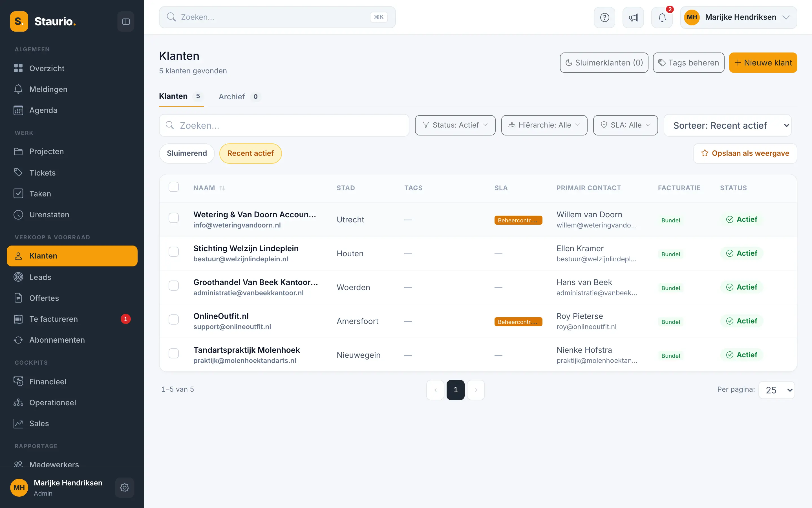
Task: Open the Hiërarchie: Alle filter dropdown
Action: pos(544,125)
